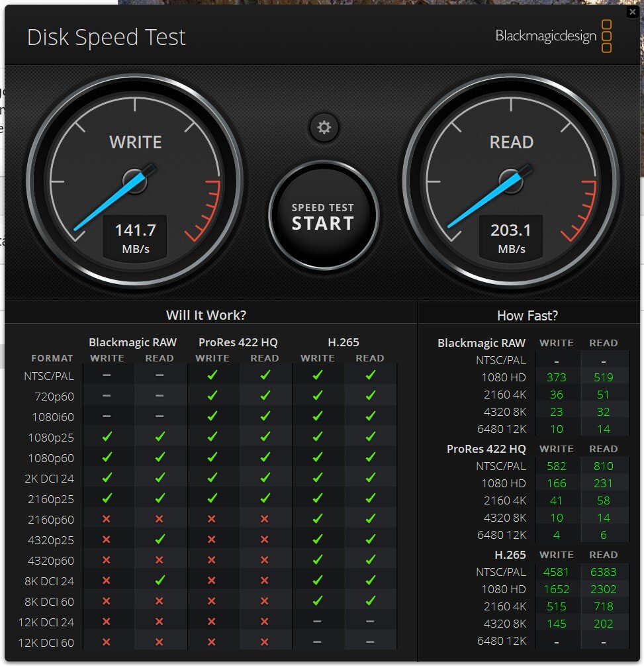
Task: Click red X for 8K DCI 60 ProRes write
Action: click(212, 601)
